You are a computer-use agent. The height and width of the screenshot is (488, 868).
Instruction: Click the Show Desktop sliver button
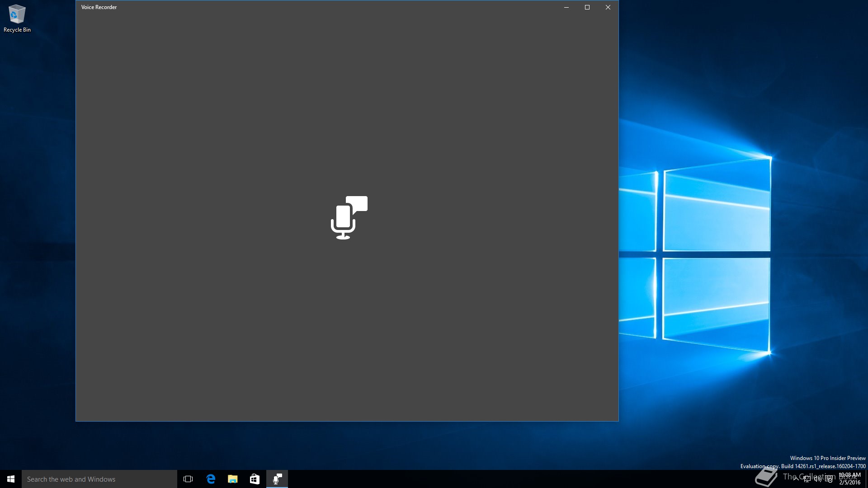[x=866, y=479]
